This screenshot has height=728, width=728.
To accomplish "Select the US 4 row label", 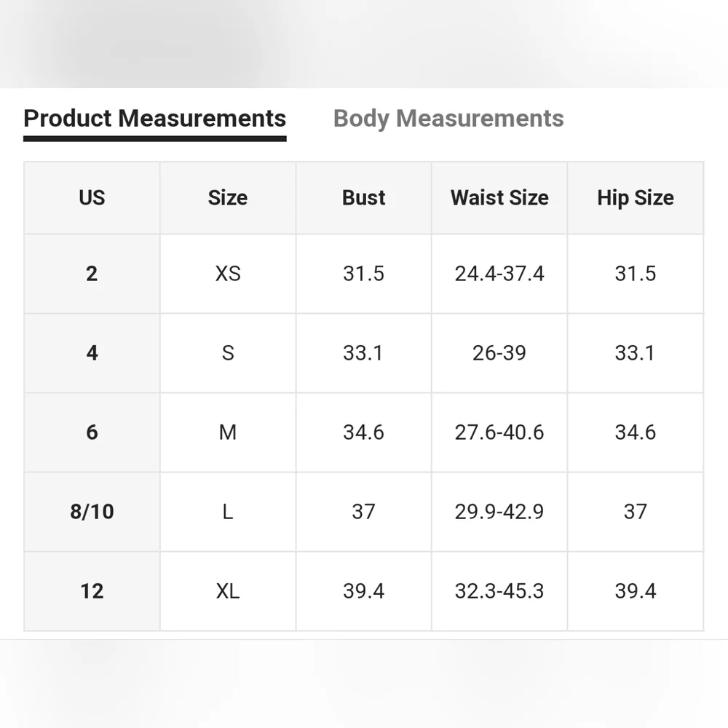I will click(92, 353).
